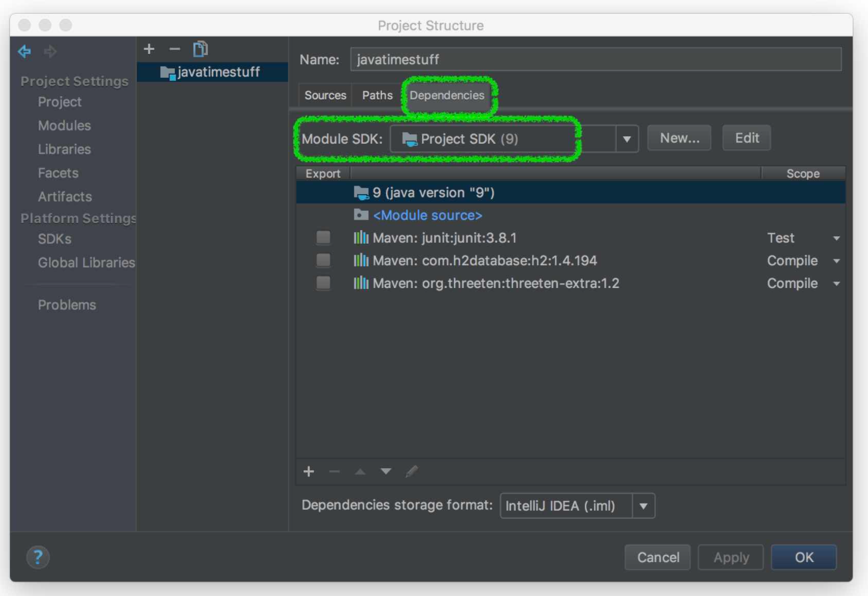This screenshot has height=596, width=868.
Task: Open Global Libraries settings
Action: coord(86,263)
